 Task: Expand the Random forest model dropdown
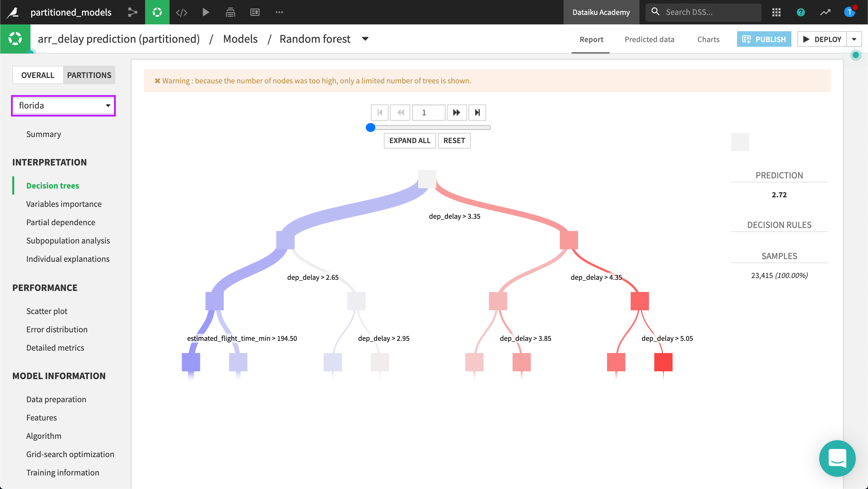[365, 39]
